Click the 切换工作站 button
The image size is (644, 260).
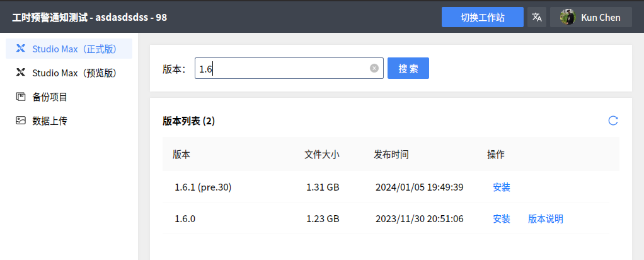[483, 17]
